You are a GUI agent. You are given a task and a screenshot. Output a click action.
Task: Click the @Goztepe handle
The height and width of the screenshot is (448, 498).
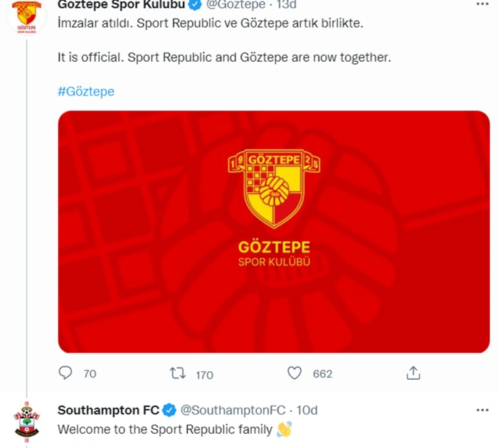pos(235,4)
